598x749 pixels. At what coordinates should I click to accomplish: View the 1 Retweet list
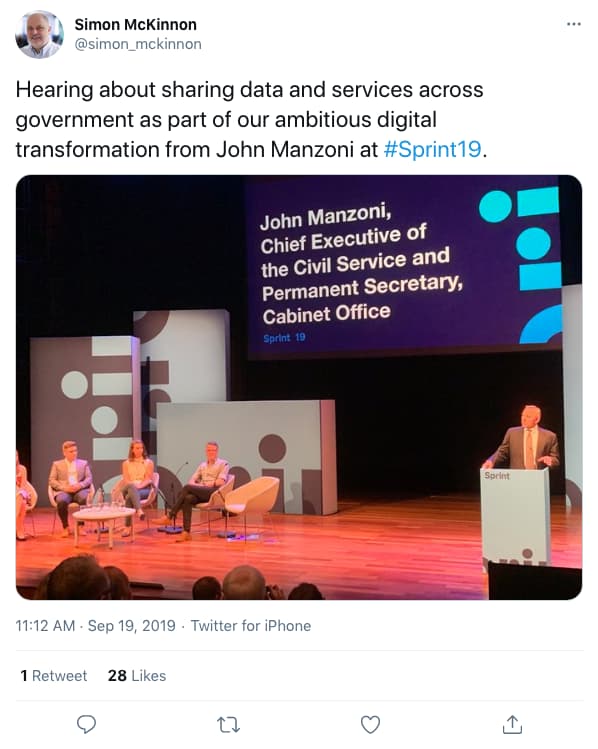53,675
